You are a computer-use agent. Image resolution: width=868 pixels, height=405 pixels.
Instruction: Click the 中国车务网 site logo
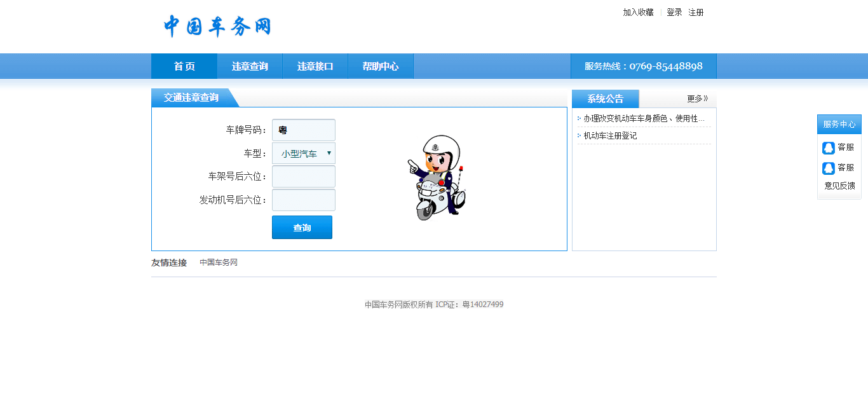point(217,26)
